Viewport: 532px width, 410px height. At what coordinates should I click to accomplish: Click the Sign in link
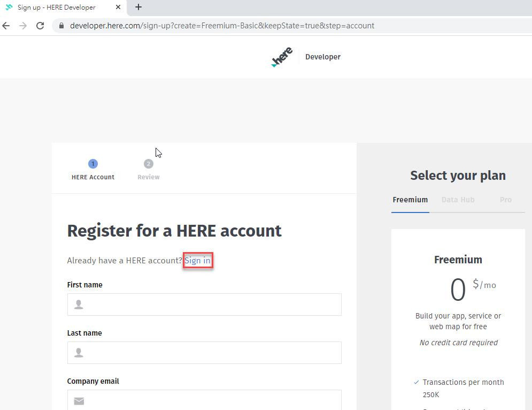pyautogui.click(x=197, y=261)
